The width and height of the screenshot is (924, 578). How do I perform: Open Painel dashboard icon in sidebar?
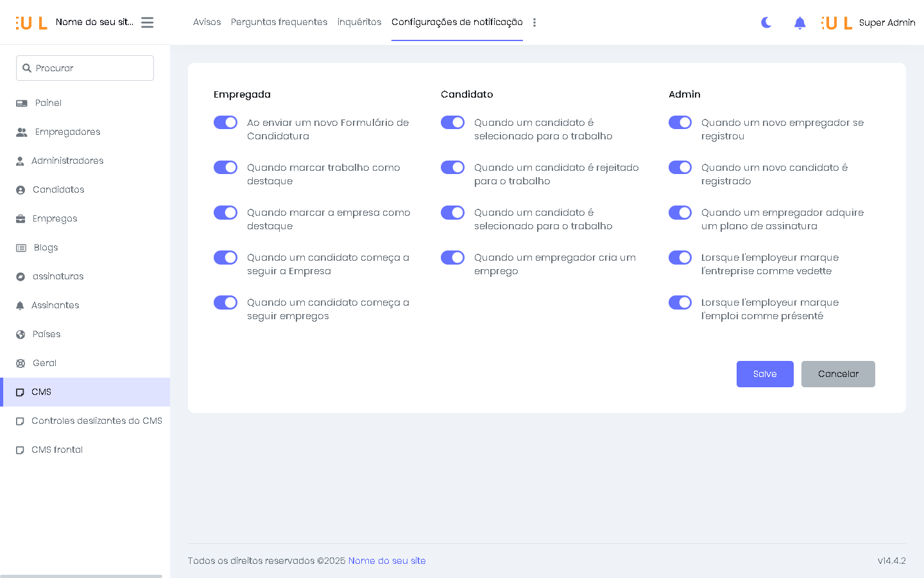tap(22, 103)
